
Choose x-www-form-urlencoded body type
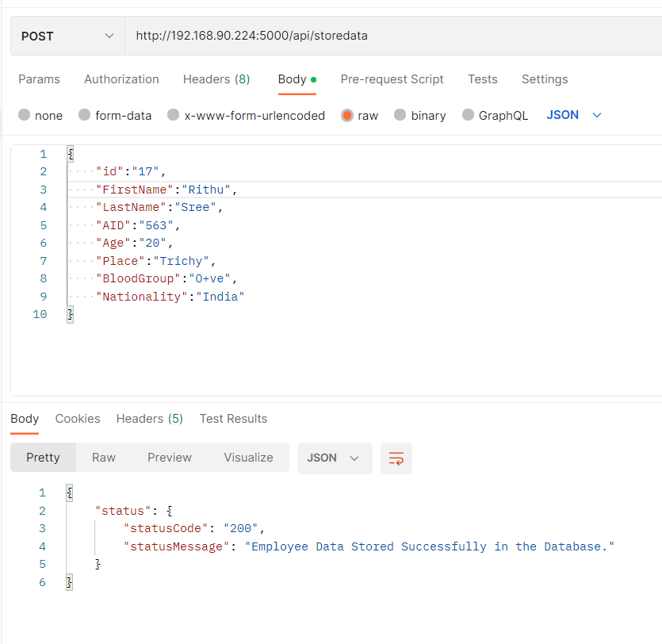point(246,115)
